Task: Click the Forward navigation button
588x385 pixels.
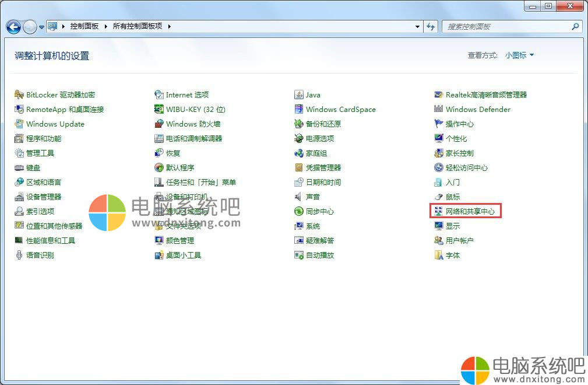Action: click(30, 27)
